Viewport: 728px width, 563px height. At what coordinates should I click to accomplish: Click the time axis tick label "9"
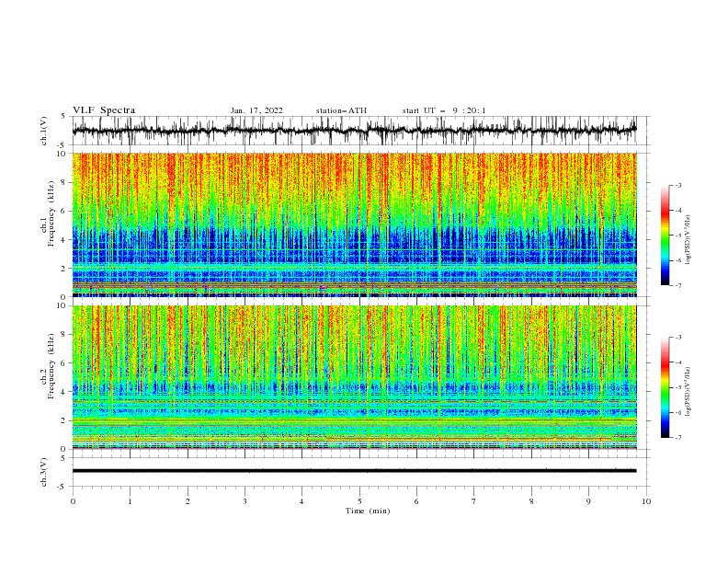pos(588,501)
